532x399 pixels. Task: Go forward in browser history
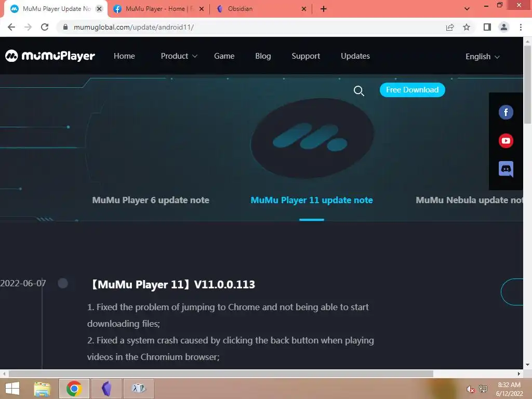click(x=28, y=27)
